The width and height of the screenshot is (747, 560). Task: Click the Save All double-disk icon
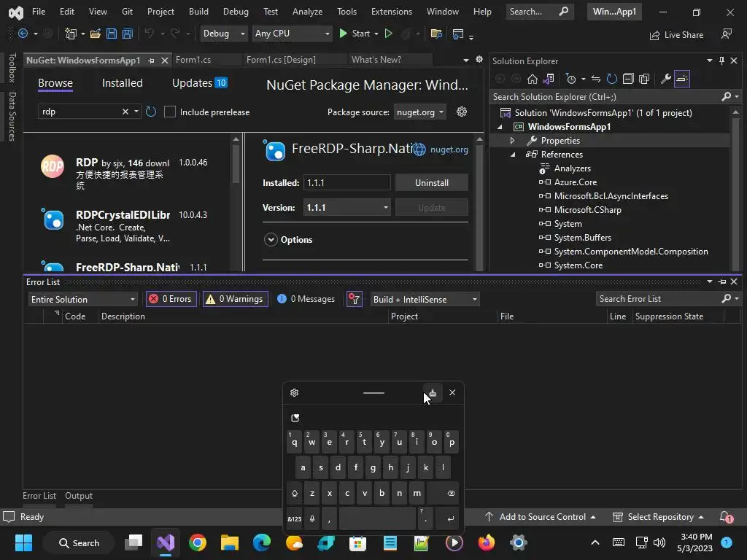pos(127,34)
